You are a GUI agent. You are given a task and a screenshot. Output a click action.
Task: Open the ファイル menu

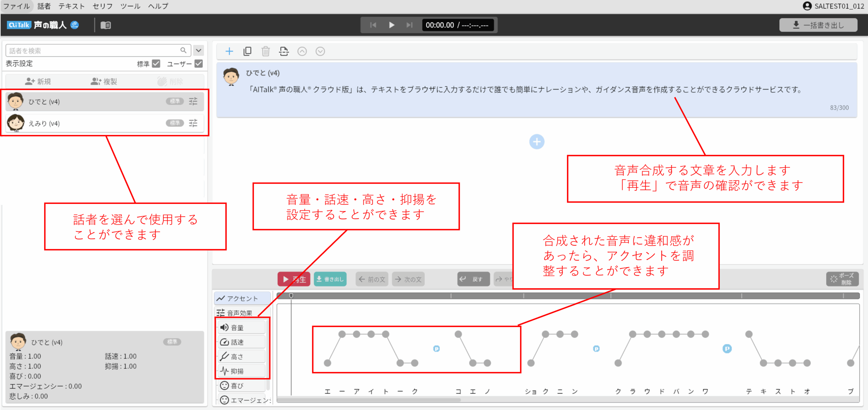(16, 6)
